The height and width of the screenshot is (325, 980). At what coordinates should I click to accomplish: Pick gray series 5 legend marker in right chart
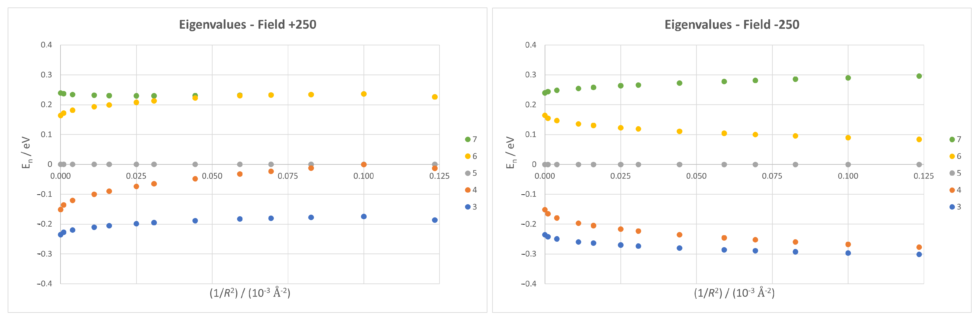point(952,173)
